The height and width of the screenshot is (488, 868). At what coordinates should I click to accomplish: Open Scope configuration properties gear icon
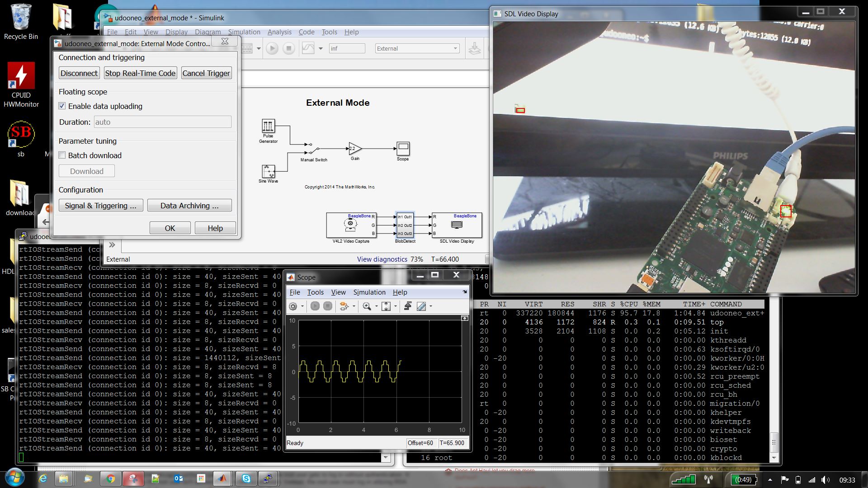point(293,306)
